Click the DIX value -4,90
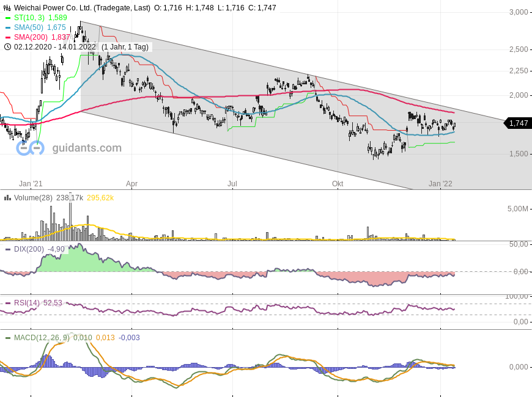532x397 pixels. point(56,250)
